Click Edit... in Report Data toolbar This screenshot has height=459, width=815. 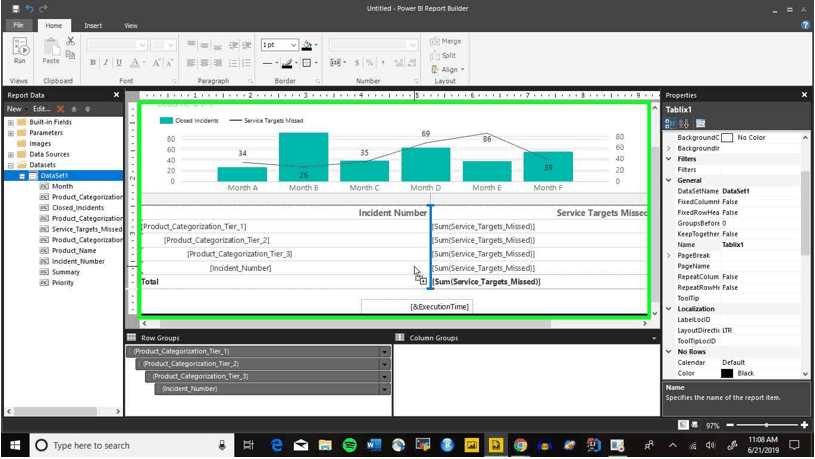[42, 109]
